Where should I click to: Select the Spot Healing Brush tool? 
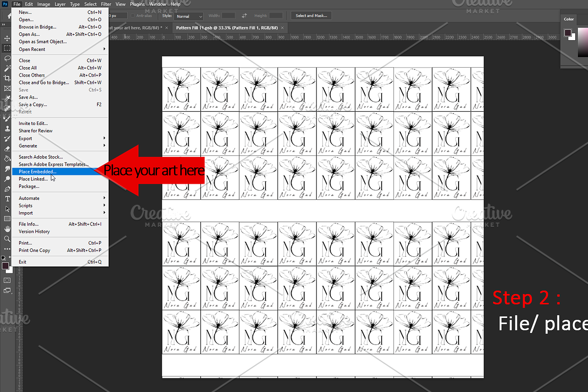point(7,108)
